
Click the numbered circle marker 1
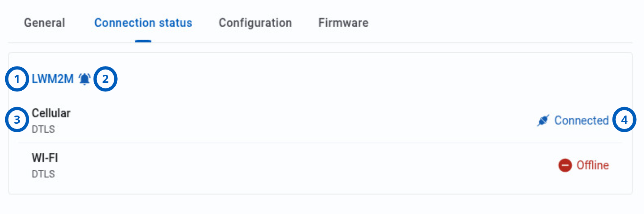coord(17,79)
